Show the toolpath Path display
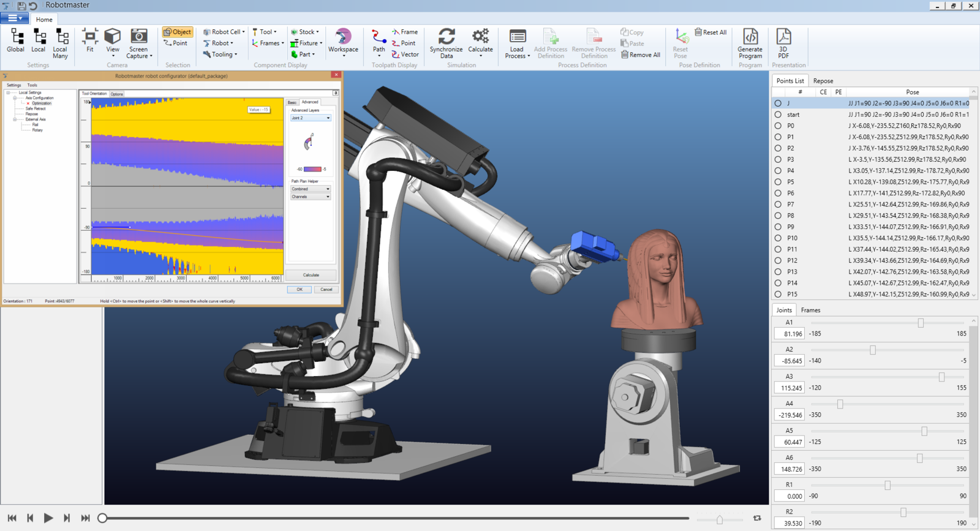The height and width of the screenshot is (531, 980). pyautogui.click(x=379, y=43)
